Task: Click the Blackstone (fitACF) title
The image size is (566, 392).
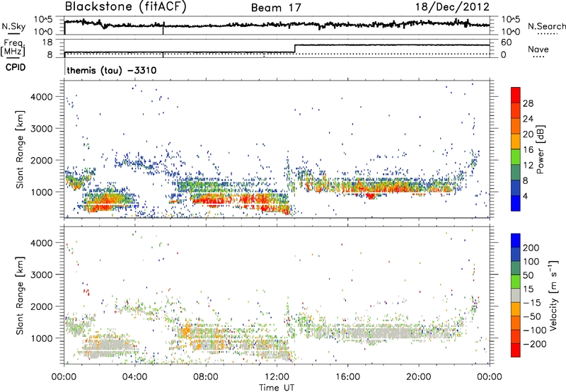Action: pyautogui.click(x=126, y=7)
